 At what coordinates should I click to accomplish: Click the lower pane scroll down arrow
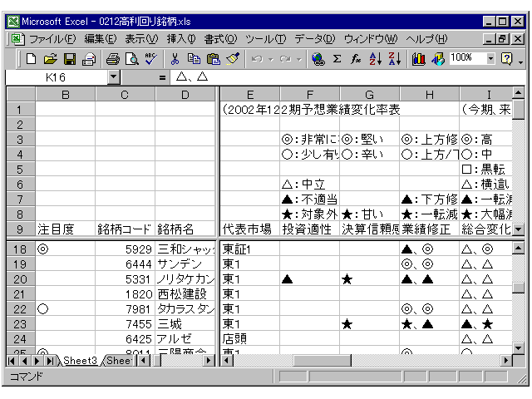[x=518, y=348]
